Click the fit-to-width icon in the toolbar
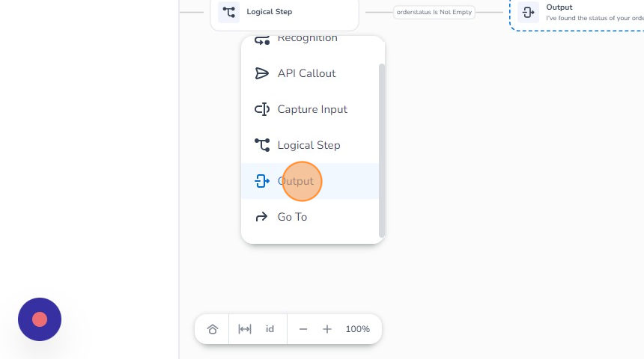Viewport: 644px width, 359px height. [245, 329]
